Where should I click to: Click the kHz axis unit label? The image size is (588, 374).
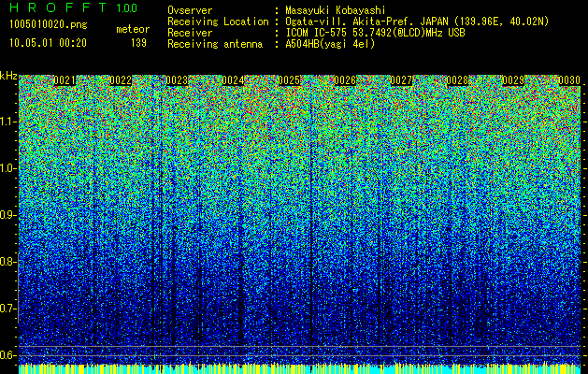[8, 76]
